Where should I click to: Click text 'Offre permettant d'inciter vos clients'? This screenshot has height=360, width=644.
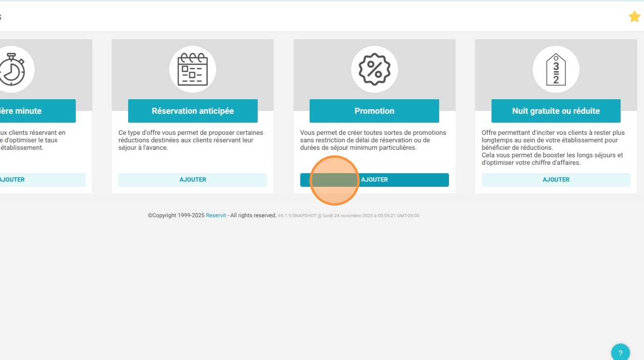pyautogui.click(x=553, y=140)
